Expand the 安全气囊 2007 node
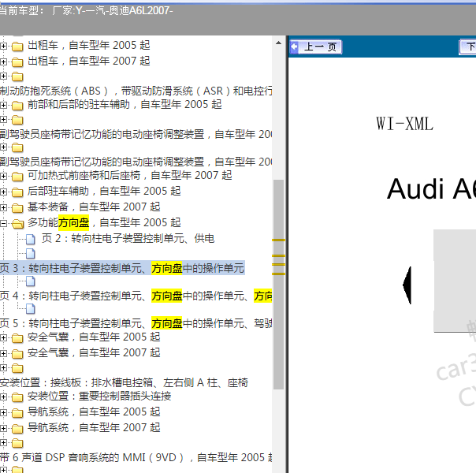 coord(3,353)
